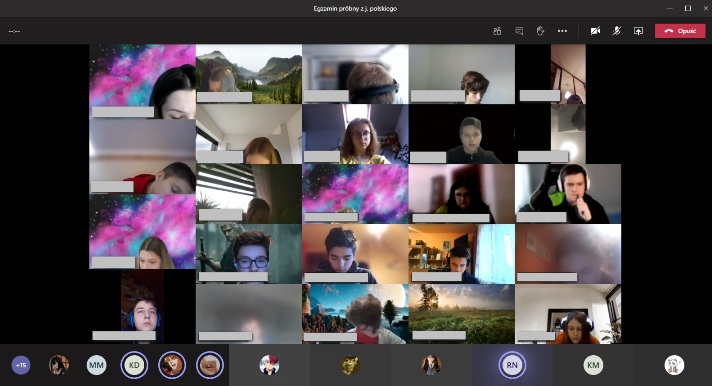This screenshot has height=386, width=712.
Task: Select video tile of boy with white headphones
Action: pos(568,194)
